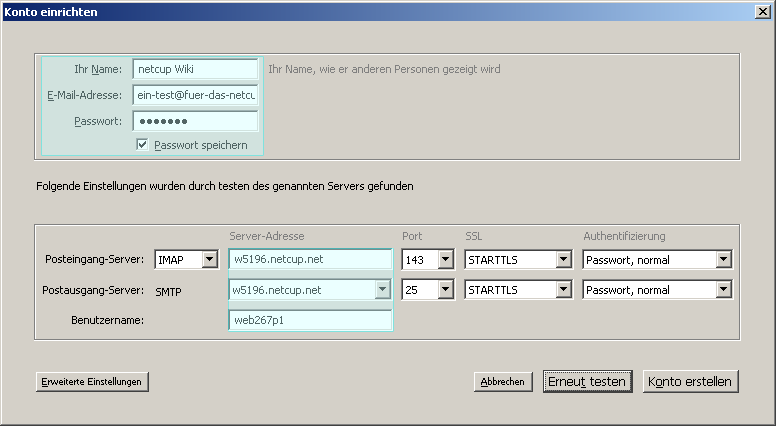
Task: Focus the E-Mail-Adresse text field
Action: pyautogui.click(x=195, y=95)
